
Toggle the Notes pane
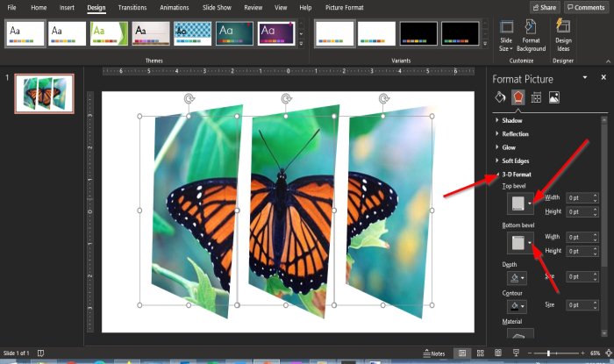point(435,353)
